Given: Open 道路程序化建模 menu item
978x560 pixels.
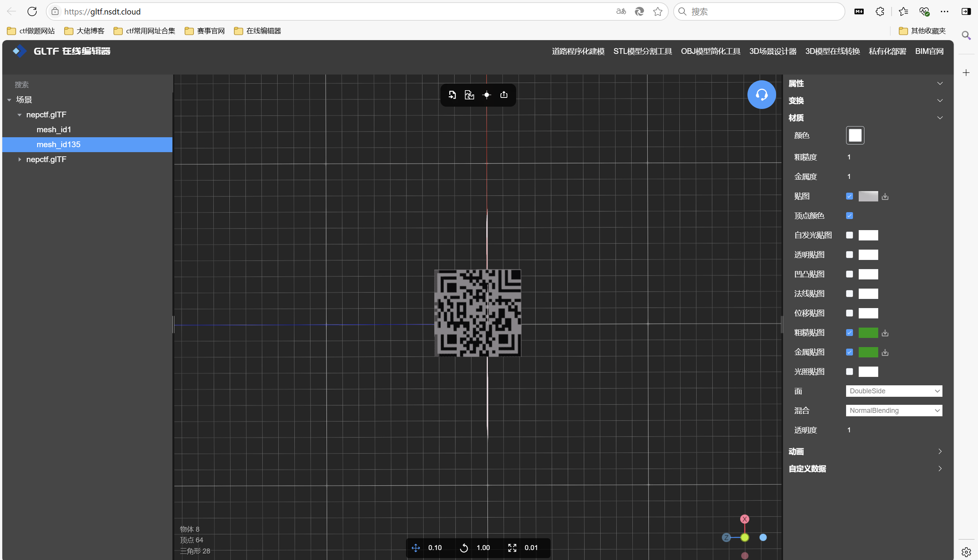Looking at the screenshot, I should [x=578, y=51].
